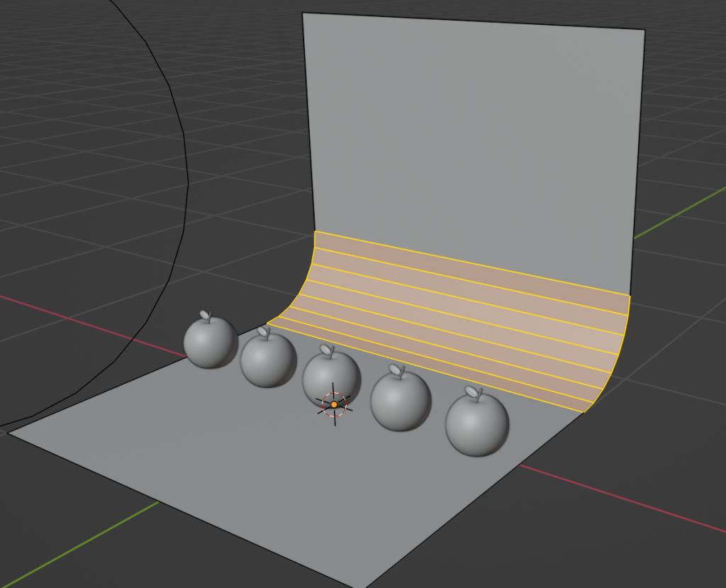This screenshot has height=588, width=726.
Task: Click the 3D cursor with orange origin dot
Action: (x=334, y=404)
